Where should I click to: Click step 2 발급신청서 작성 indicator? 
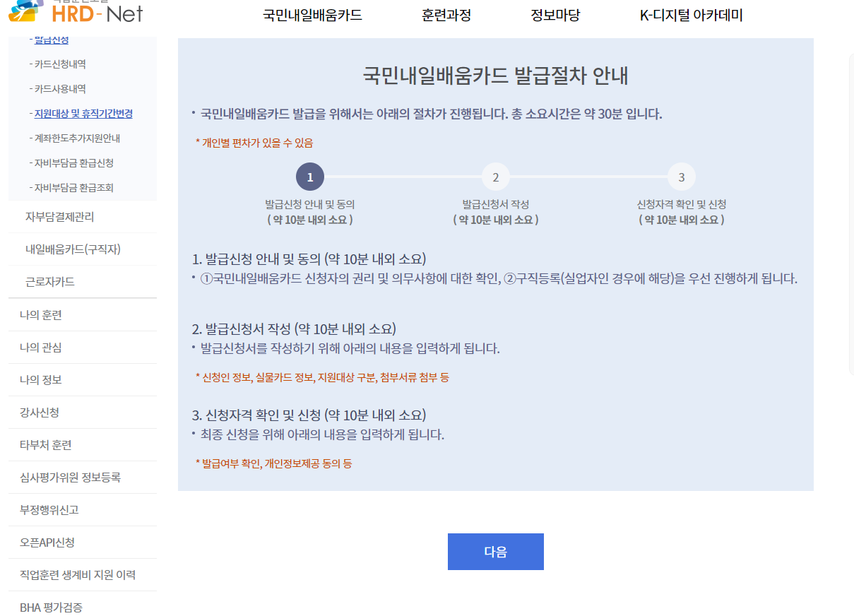(x=496, y=177)
